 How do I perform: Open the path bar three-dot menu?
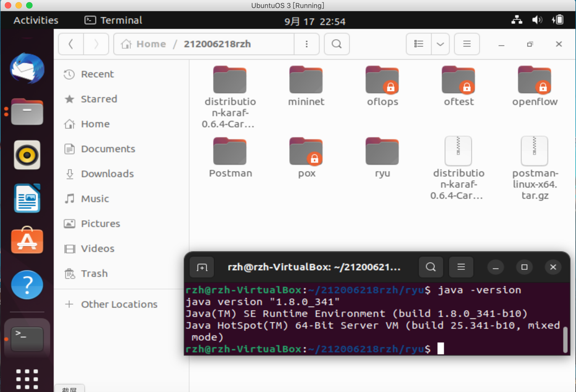[307, 44]
